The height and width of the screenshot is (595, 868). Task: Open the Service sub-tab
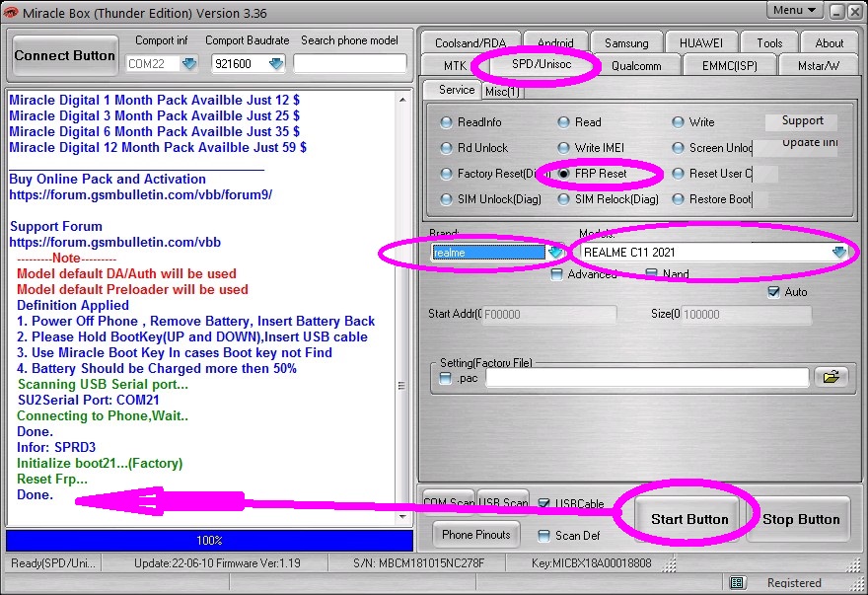click(x=456, y=89)
